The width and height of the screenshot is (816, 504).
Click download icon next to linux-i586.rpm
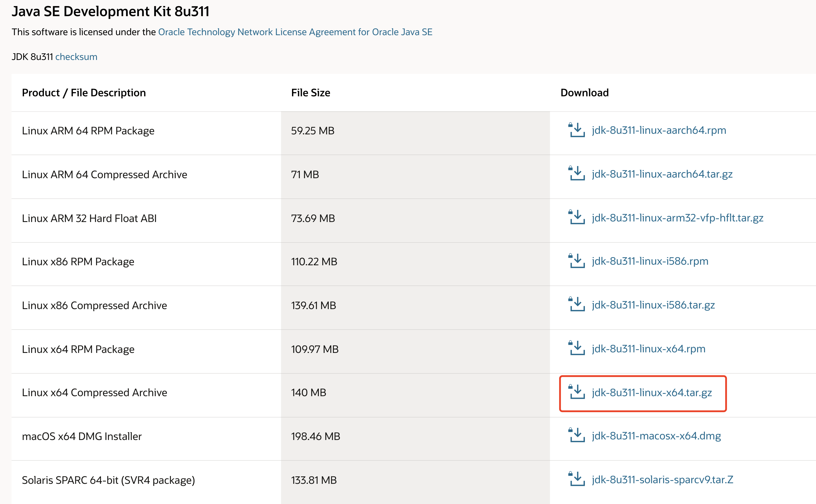tap(576, 261)
